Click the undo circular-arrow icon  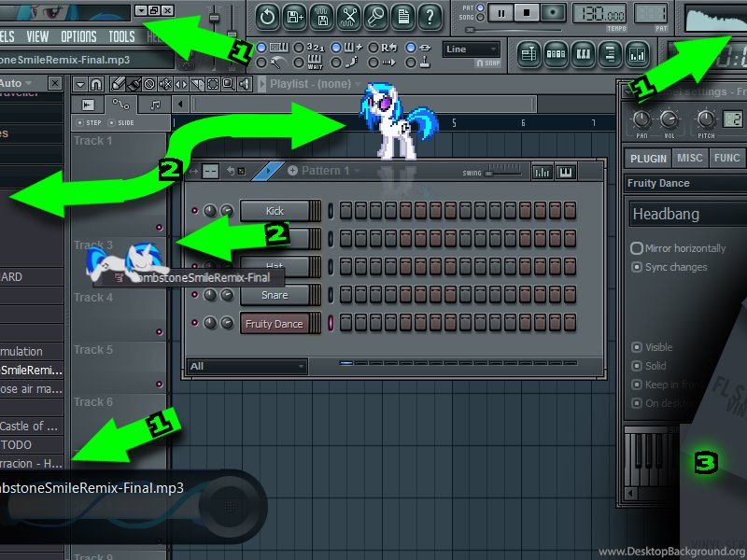[268, 17]
